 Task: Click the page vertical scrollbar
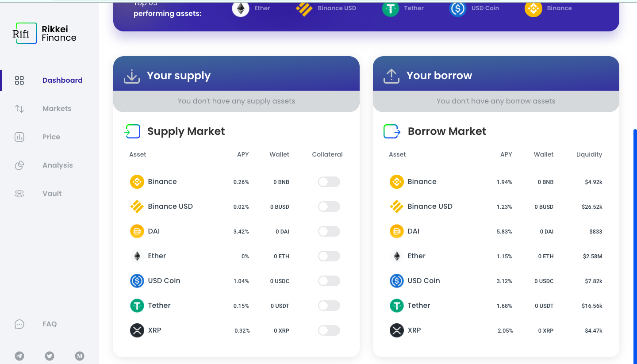(635, 246)
